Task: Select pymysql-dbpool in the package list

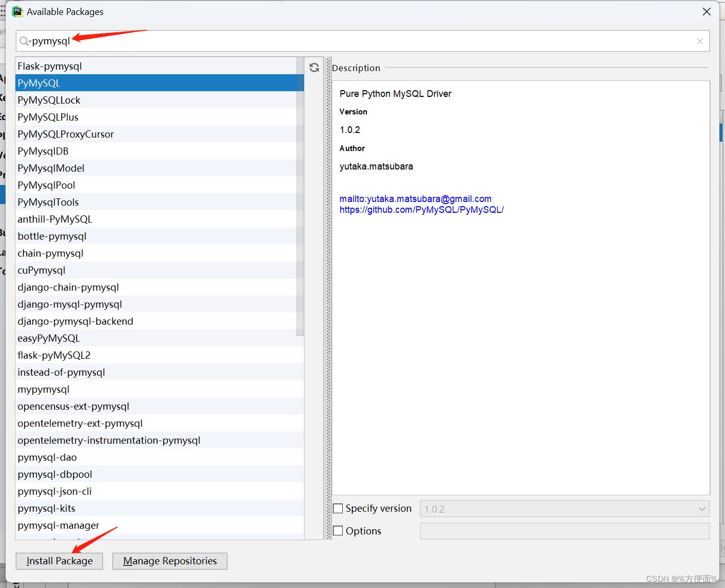Action: [160, 474]
